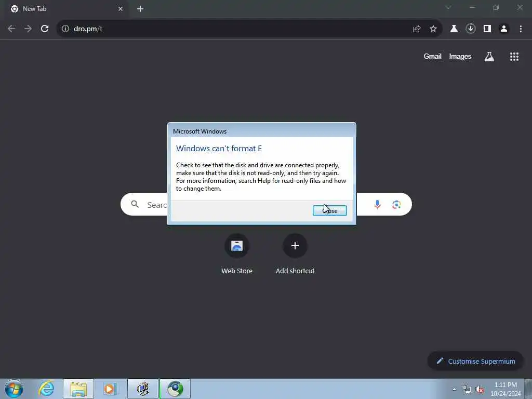This screenshot has height=399, width=532.
Task: Click Customise Supermium button
Action: (x=475, y=361)
